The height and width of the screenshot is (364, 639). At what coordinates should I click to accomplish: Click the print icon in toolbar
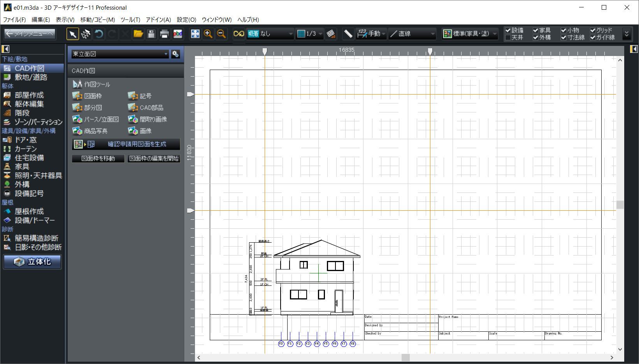[x=164, y=34]
